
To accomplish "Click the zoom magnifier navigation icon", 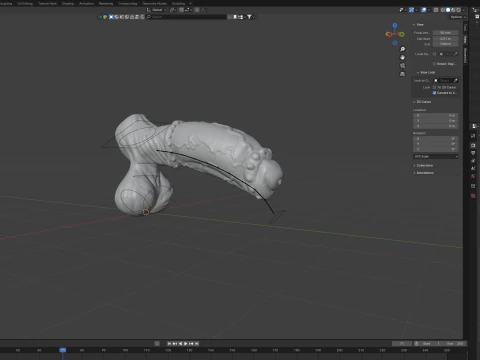I will (403, 49).
